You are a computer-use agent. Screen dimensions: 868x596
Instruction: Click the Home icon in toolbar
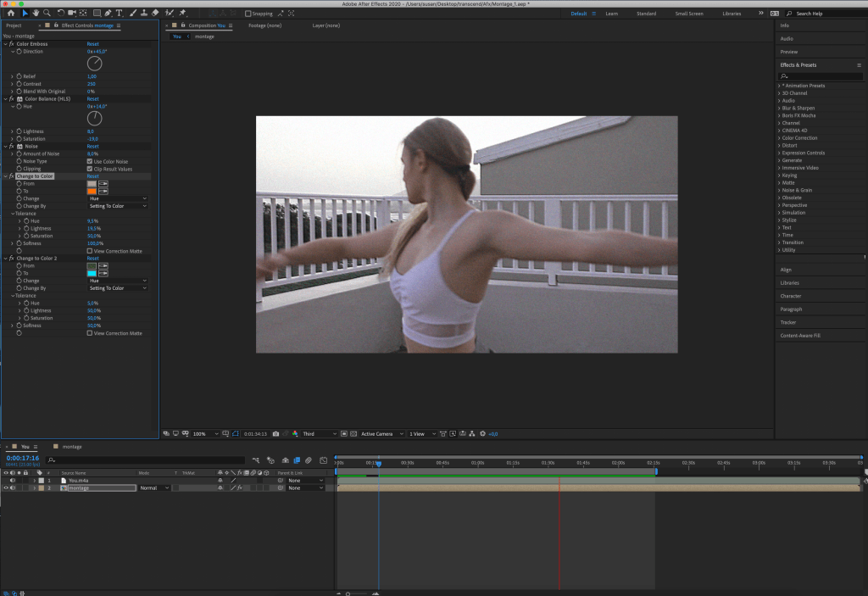click(11, 14)
